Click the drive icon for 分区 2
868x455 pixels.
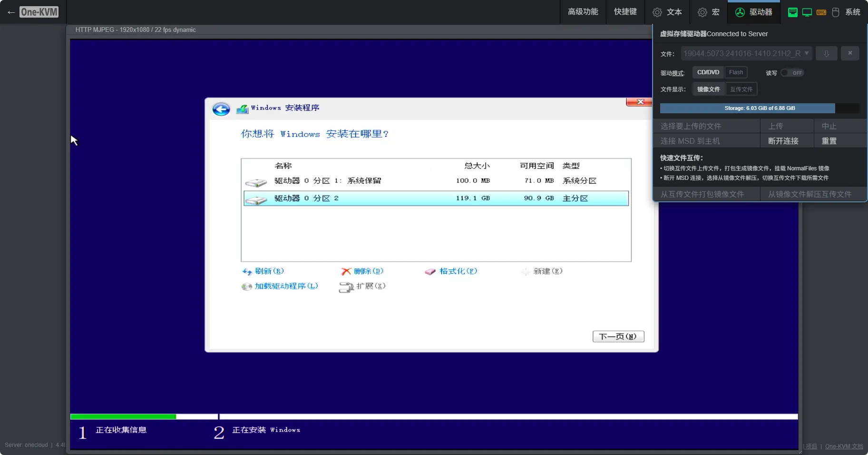256,200
